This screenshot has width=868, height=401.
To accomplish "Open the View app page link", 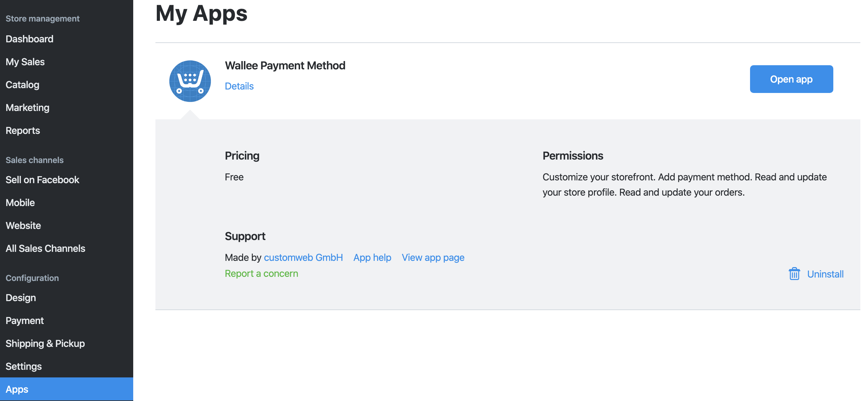I will point(433,257).
